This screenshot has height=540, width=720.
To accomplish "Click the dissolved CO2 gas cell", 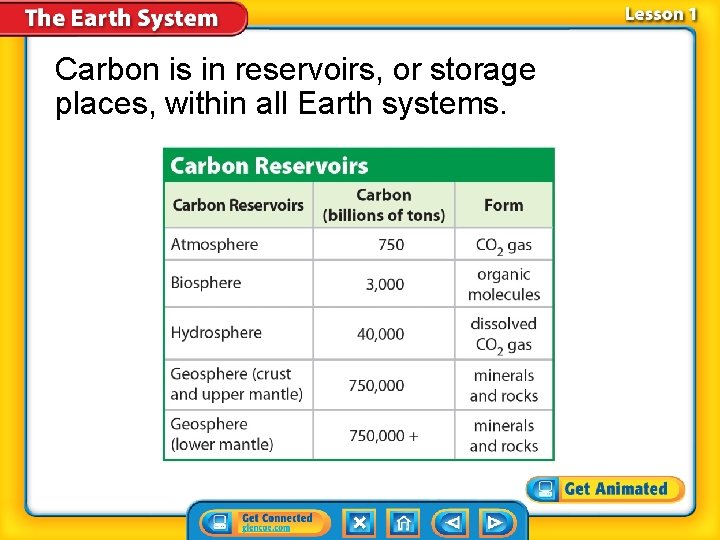I will pos(504,333).
